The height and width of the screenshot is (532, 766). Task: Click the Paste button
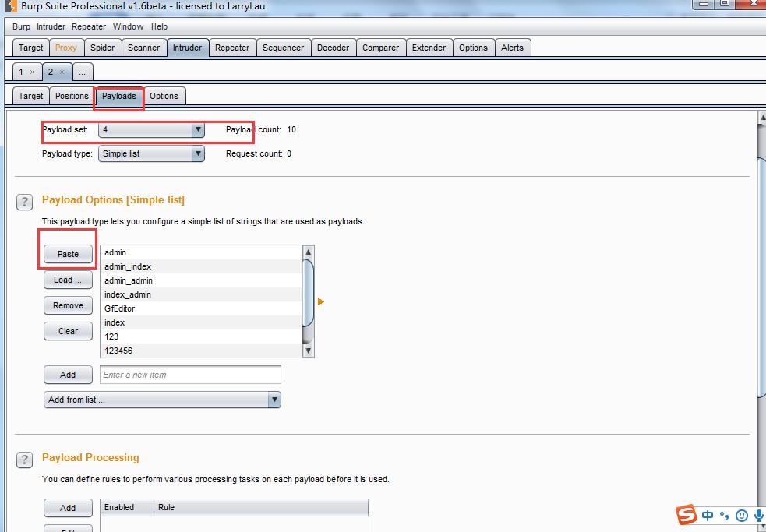click(68, 254)
